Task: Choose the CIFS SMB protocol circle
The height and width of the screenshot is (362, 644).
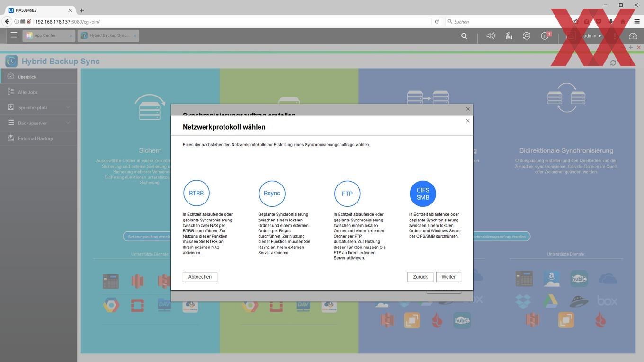Action: point(423,194)
